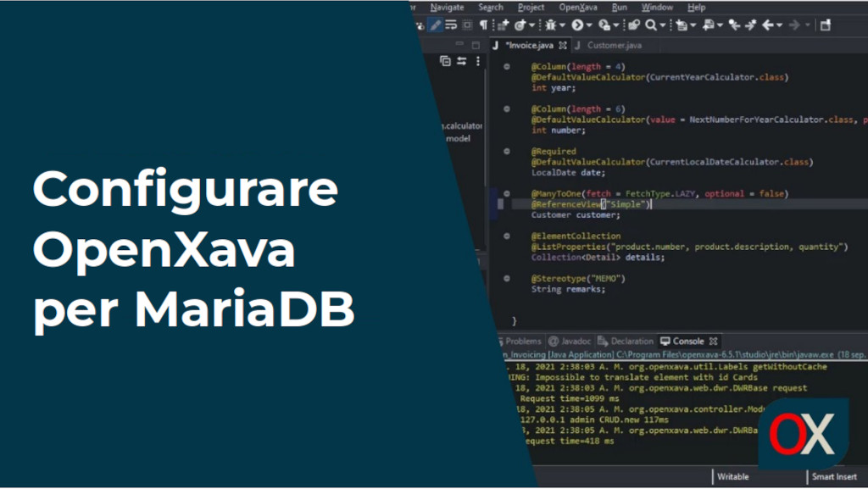Screen dimensions: 868x489
Task: Click the 'String remarks;' code line
Action: click(x=568, y=289)
